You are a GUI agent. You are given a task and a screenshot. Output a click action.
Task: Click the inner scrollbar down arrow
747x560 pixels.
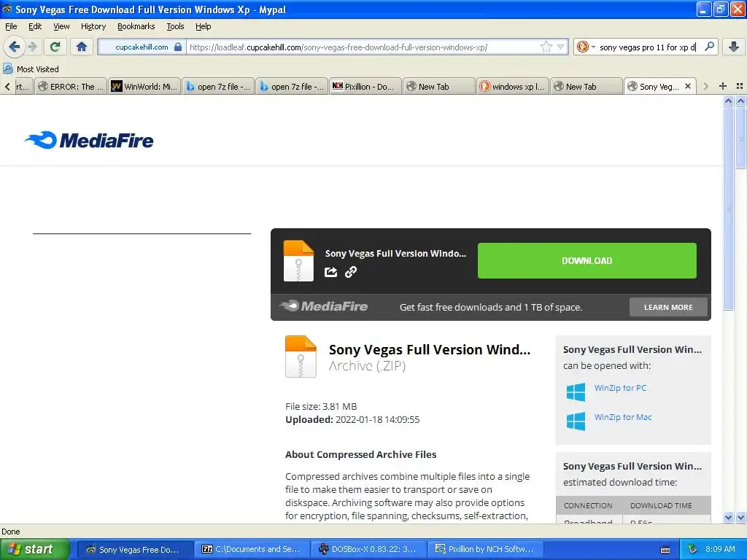point(728,517)
